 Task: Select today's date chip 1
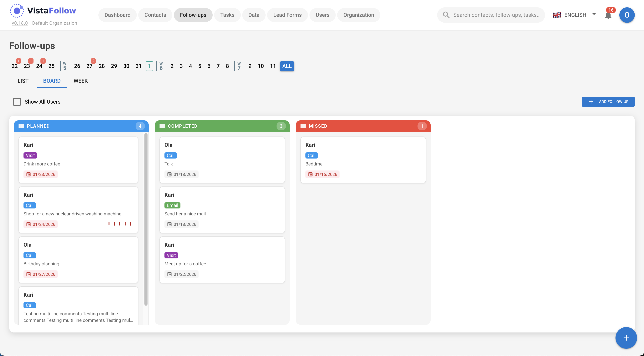point(149,66)
